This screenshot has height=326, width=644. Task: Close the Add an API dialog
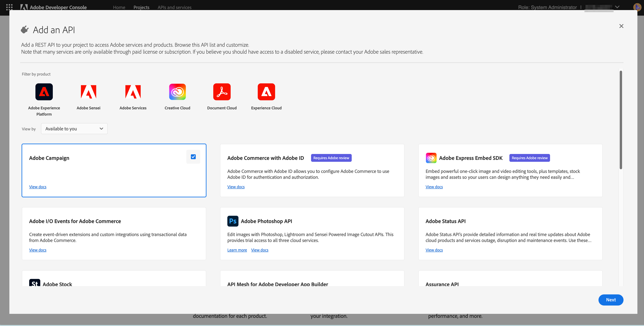coord(621,26)
